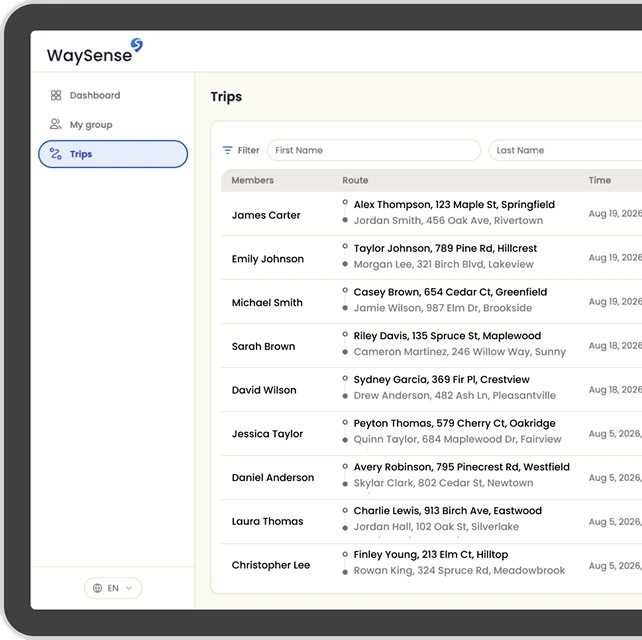The height and width of the screenshot is (640, 642).
Task: Click Sarah Brown's trip time Aug 18
Action: [615, 346]
